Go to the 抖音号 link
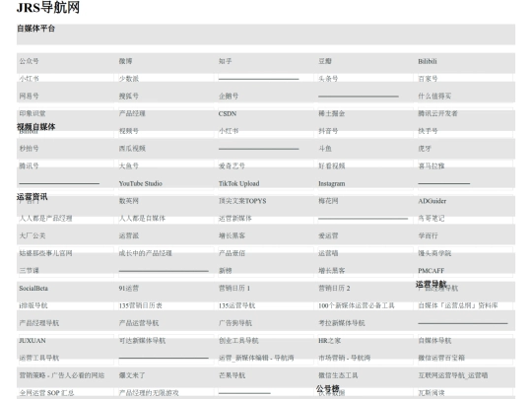The height and width of the screenshot is (399, 532). pos(328,131)
